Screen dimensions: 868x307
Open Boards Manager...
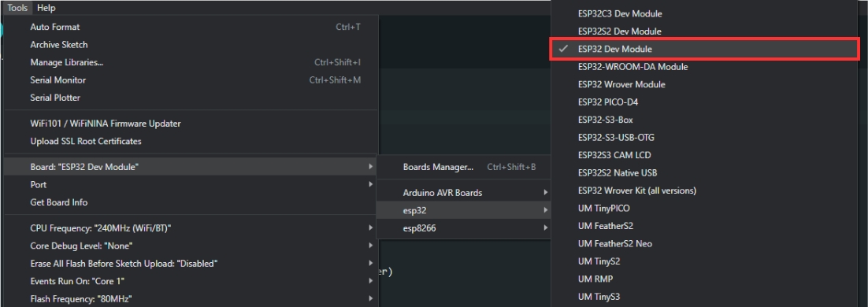click(464, 167)
